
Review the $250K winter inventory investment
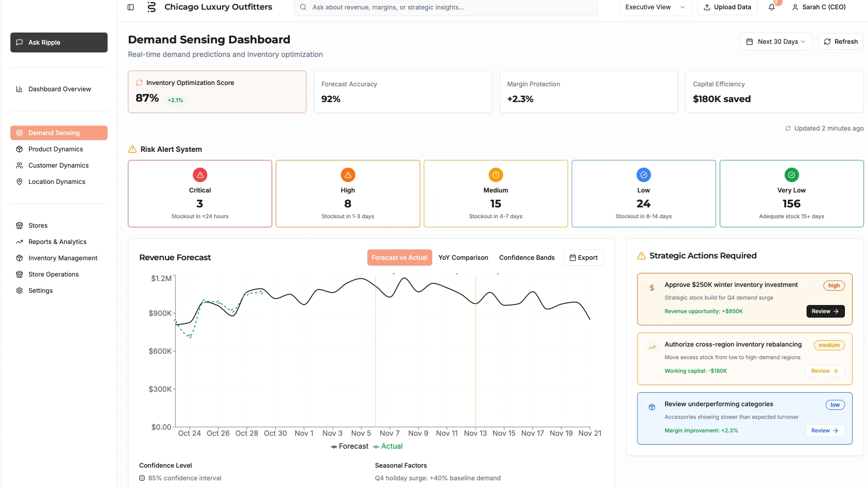(825, 311)
